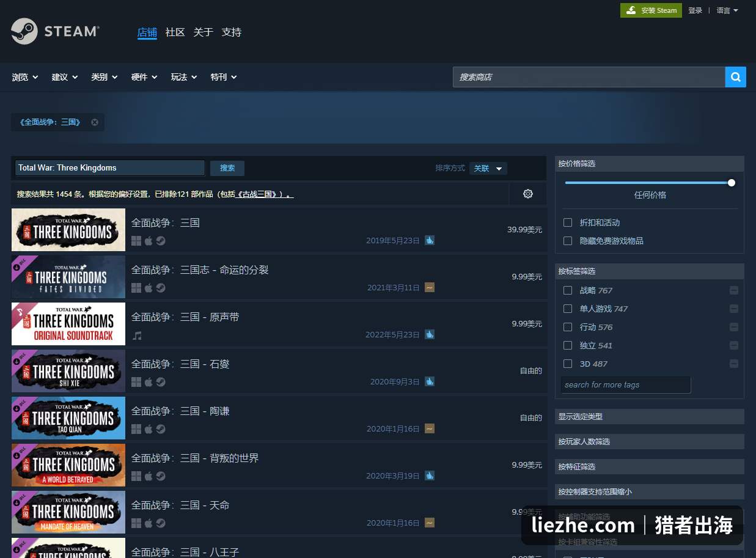Exclude the 战略 tag with minus icon

coord(734,290)
